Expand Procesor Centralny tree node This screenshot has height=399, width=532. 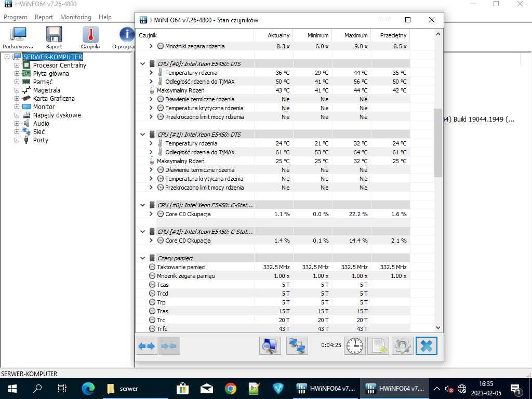click(17, 65)
